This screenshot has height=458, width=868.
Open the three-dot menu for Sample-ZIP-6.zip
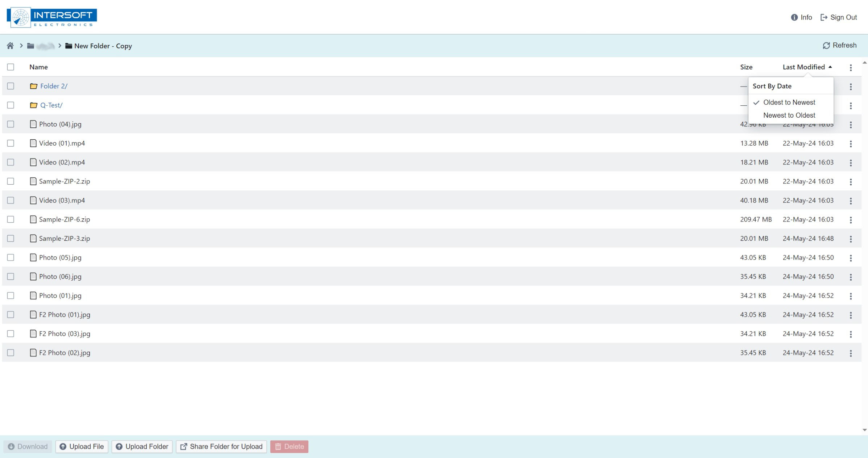(x=851, y=220)
